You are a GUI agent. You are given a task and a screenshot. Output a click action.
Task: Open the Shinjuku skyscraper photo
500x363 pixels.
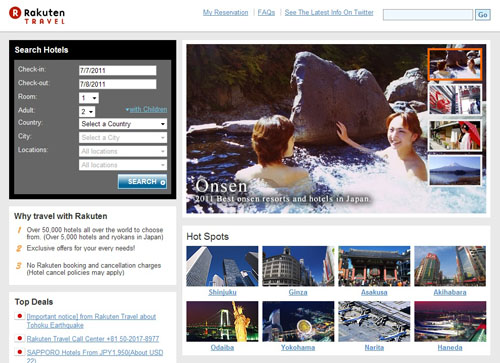pyautogui.click(x=222, y=266)
